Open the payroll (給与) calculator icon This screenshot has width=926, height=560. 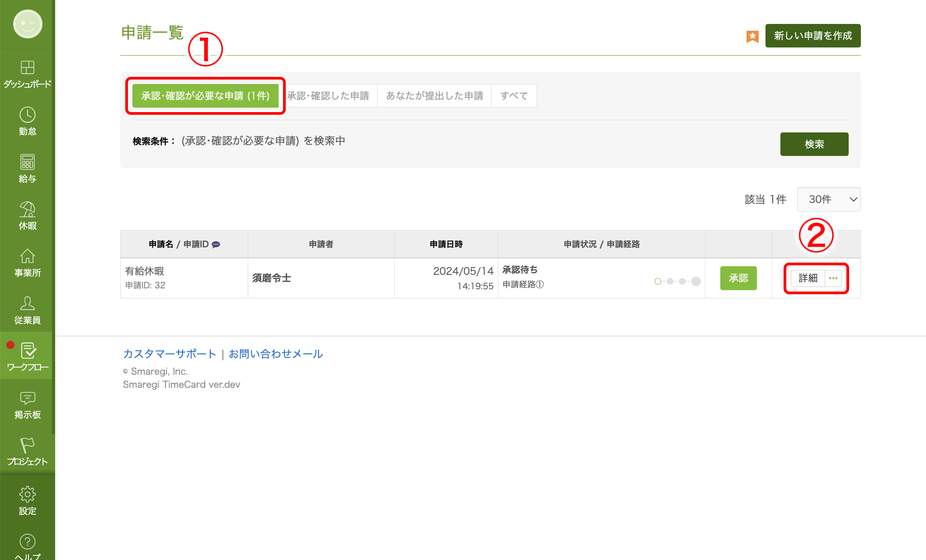pyautogui.click(x=28, y=162)
